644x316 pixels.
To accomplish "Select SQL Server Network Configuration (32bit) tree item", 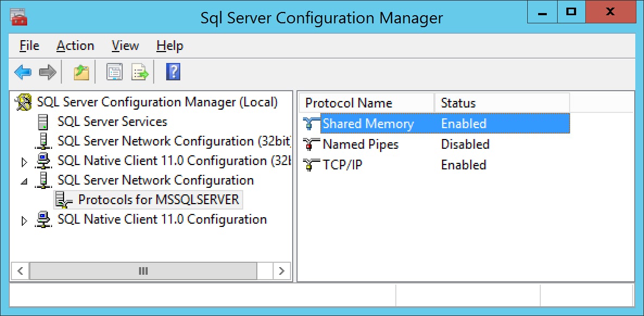I will click(174, 141).
